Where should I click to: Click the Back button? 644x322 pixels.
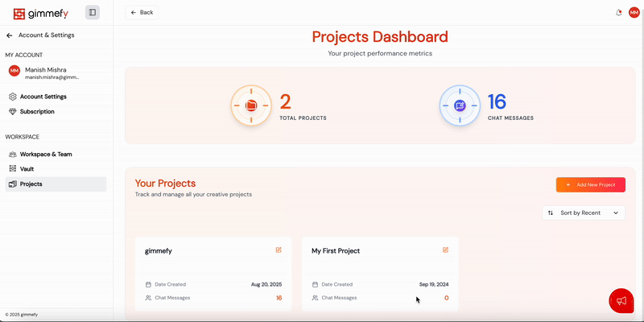point(142,13)
